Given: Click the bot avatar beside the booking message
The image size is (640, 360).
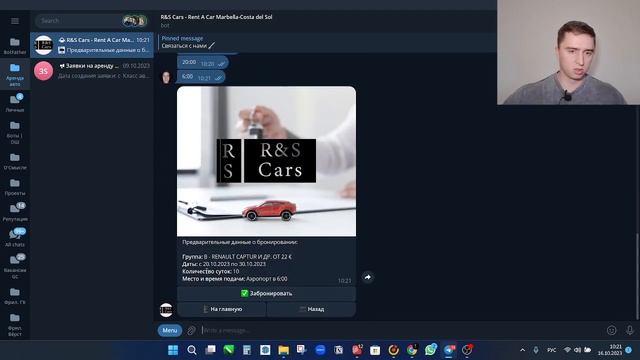Looking at the screenshot, I should click(166, 310).
